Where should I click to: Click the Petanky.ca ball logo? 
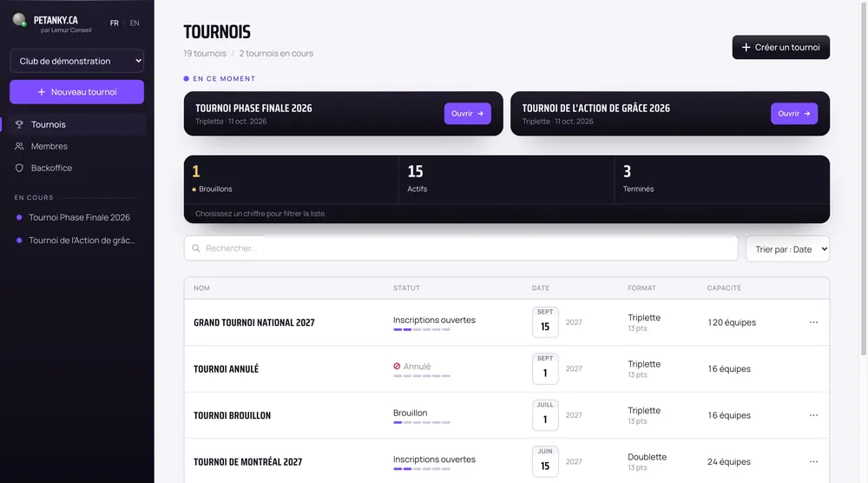coord(19,20)
